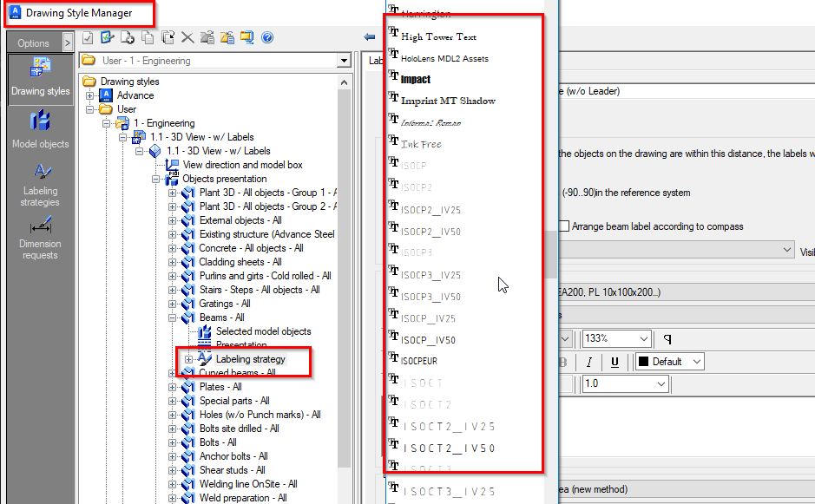Toggle underline text formatting

[x=615, y=362]
